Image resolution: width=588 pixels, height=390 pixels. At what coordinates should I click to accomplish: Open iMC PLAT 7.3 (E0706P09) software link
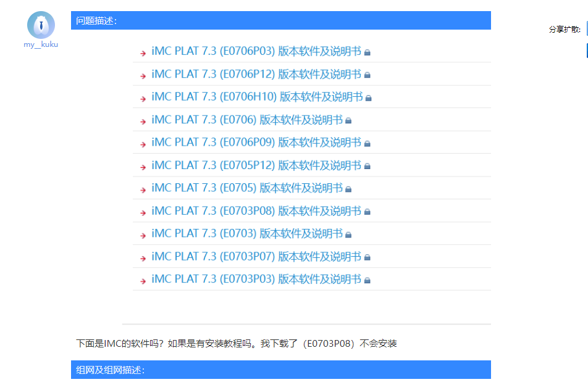[256, 143]
